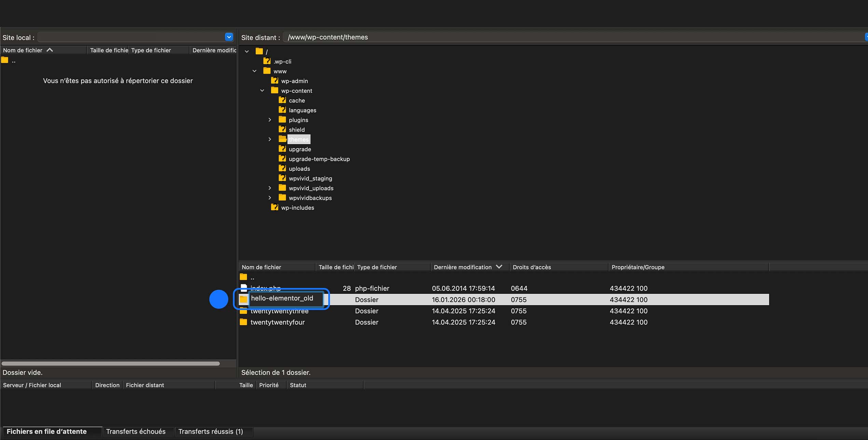868x440 pixels.
Task: Click the wp-admin unknown-folder icon
Action: tap(274, 81)
